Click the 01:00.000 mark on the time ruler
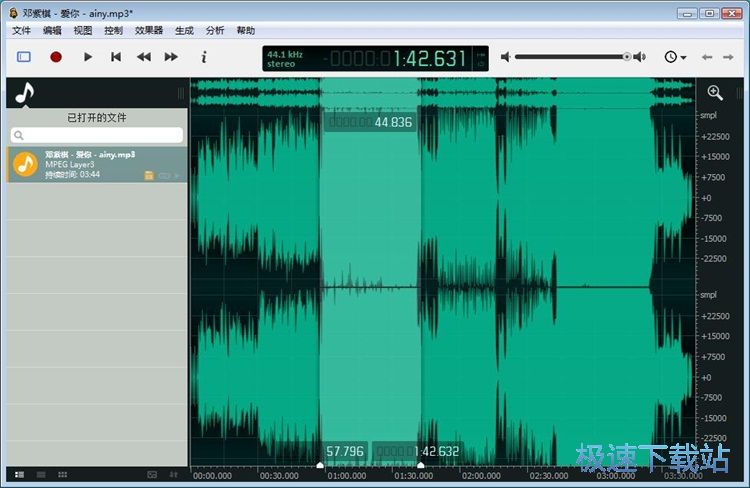 347,476
